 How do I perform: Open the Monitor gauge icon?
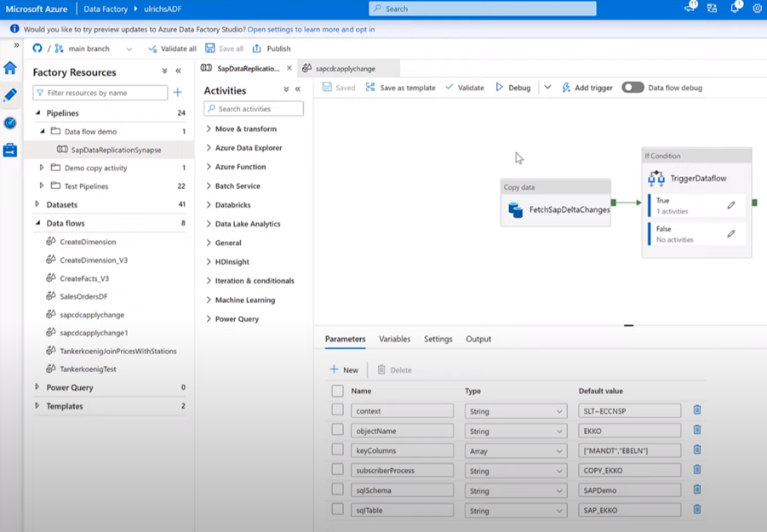[x=10, y=123]
